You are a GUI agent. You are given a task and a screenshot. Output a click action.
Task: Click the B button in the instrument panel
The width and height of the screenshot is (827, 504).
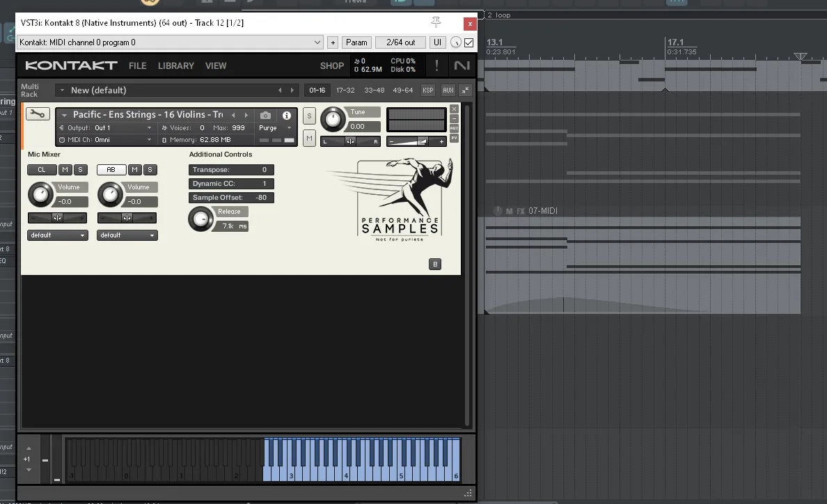[435, 264]
